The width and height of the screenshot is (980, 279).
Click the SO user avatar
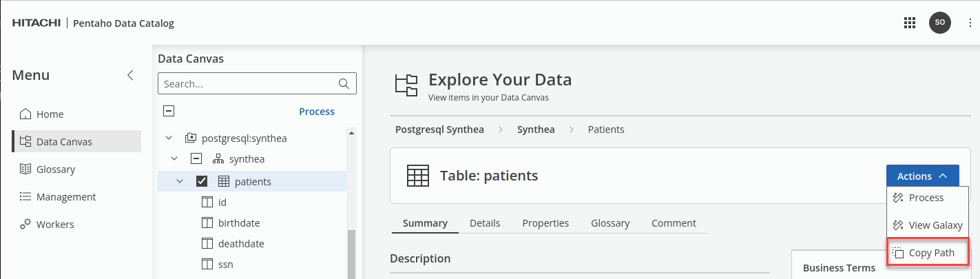click(939, 23)
